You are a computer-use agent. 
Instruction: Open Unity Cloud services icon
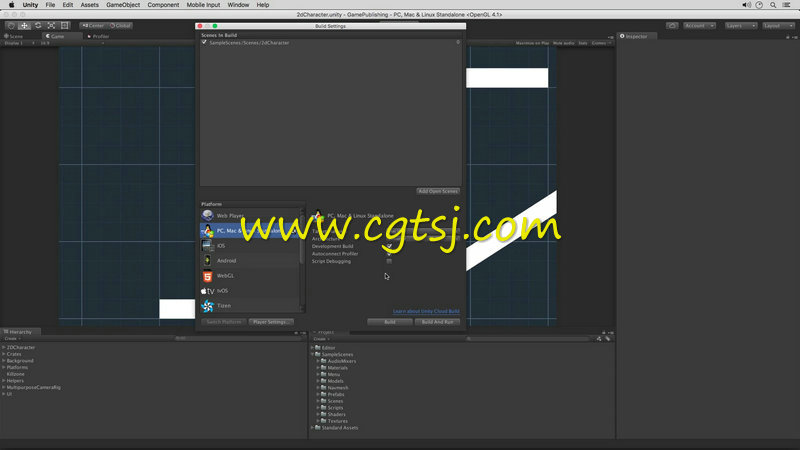672,26
